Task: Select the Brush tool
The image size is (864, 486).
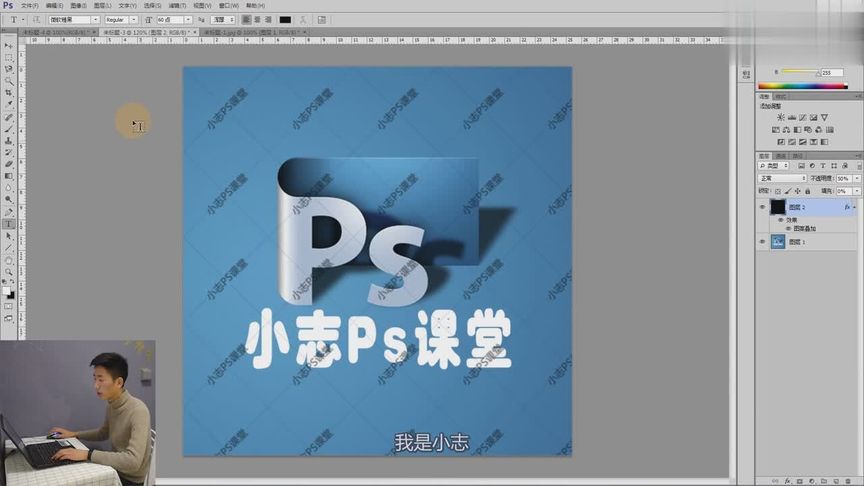Action: pos(8,129)
